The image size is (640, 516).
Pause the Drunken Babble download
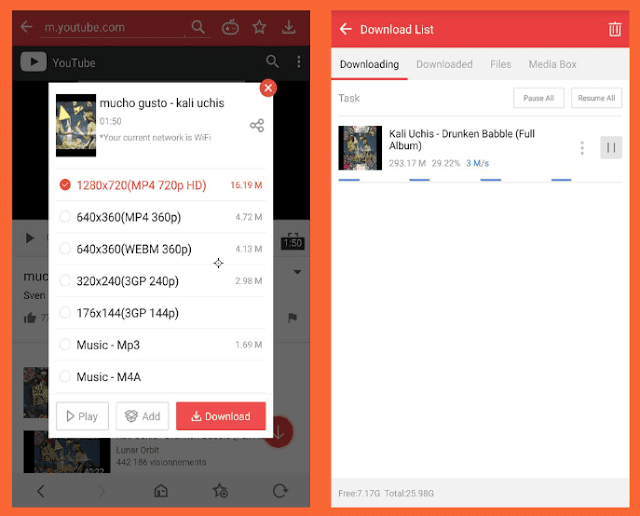click(x=611, y=147)
